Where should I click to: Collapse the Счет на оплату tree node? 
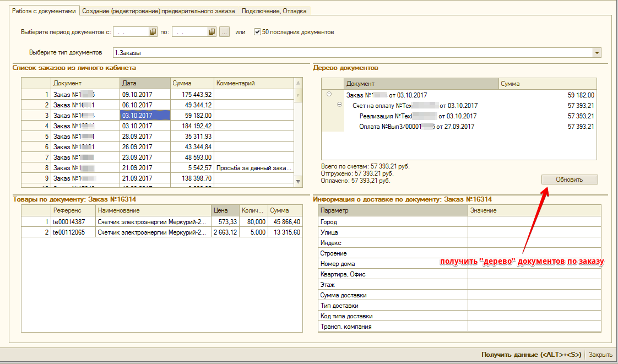click(x=339, y=105)
